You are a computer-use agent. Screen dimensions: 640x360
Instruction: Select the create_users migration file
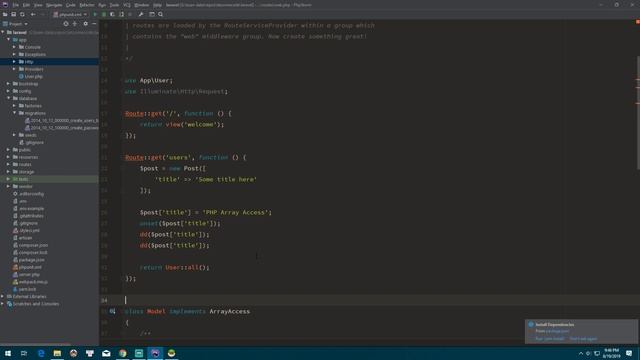(x=64, y=120)
